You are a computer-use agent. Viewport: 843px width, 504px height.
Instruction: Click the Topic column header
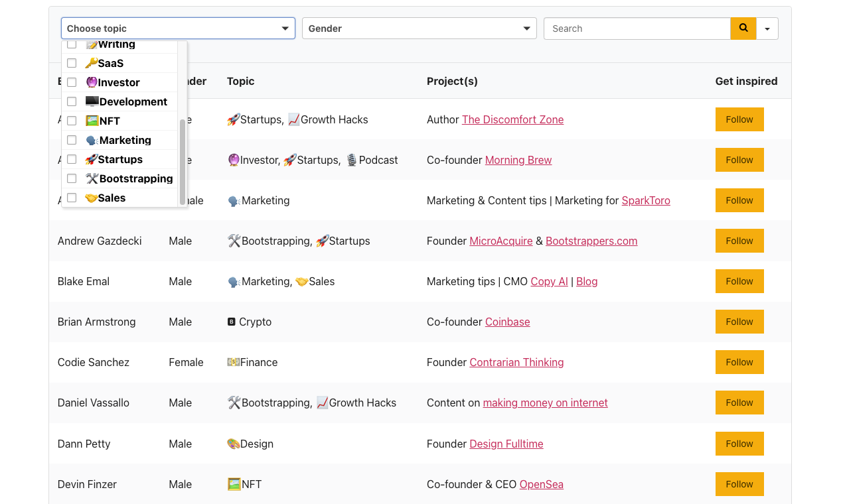241,81
